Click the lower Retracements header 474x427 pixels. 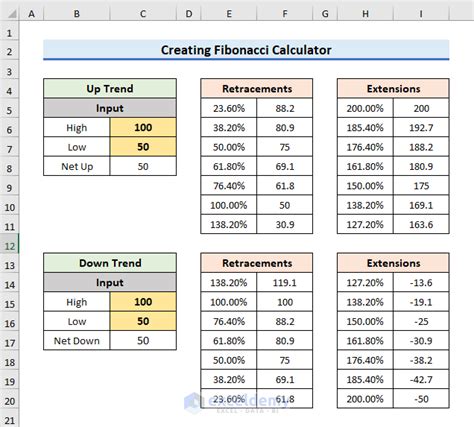pyautogui.click(x=257, y=263)
